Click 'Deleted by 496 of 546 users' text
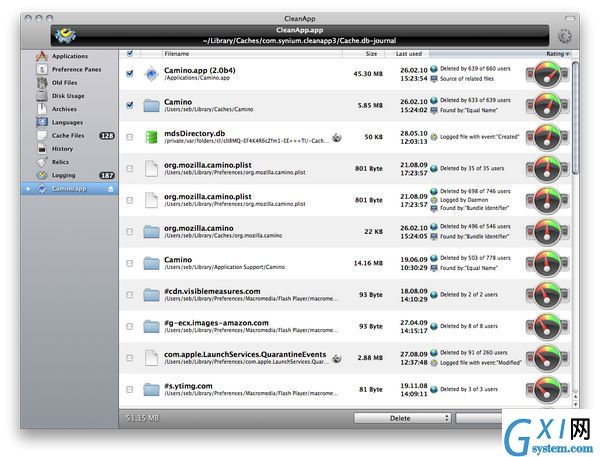Image resolution: width=600 pixels, height=457 pixels. 475,227
